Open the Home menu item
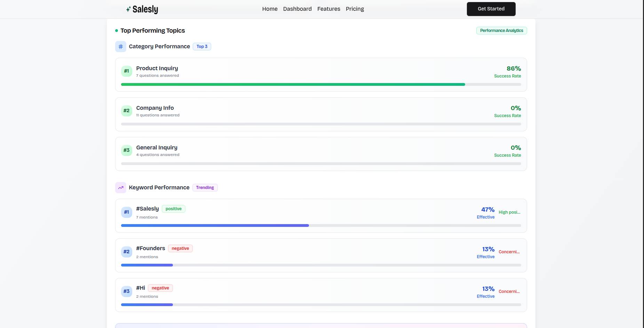The height and width of the screenshot is (328, 644). [270, 9]
